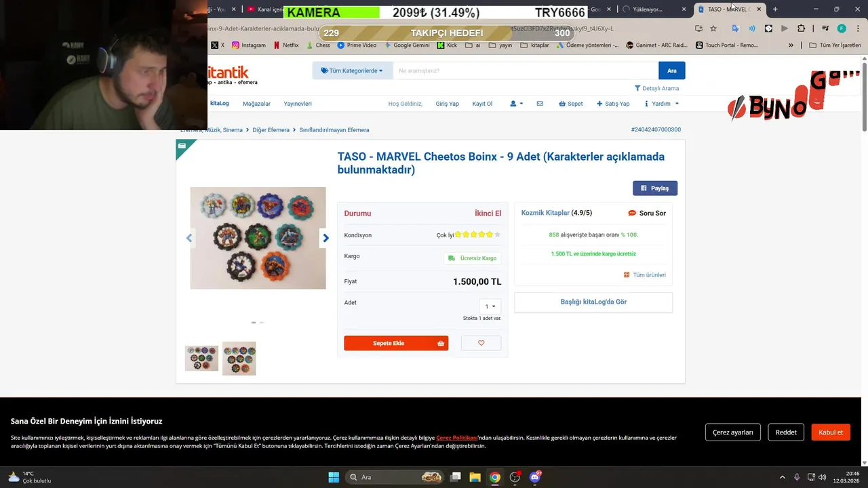Open Tüm Yer İşaretleri folder
The height and width of the screenshot is (488, 868).
click(x=835, y=45)
